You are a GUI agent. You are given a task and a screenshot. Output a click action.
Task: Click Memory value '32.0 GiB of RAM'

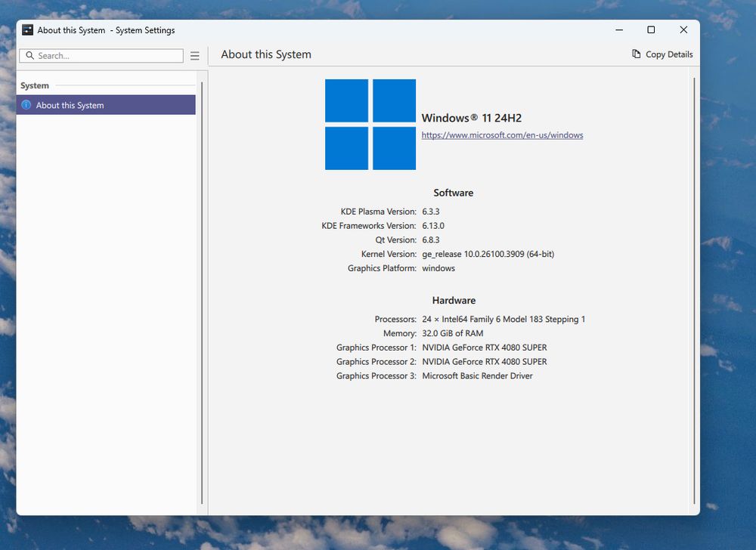tap(452, 333)
